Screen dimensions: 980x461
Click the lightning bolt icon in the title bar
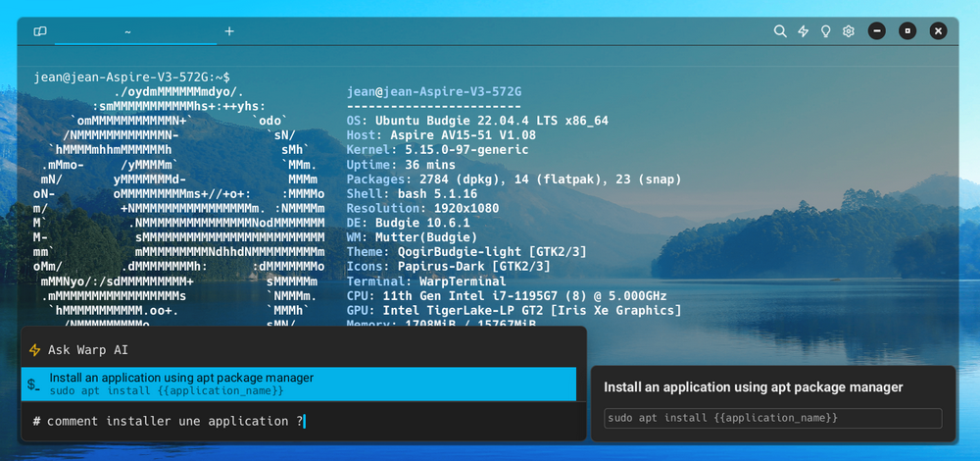pos(804,31)
